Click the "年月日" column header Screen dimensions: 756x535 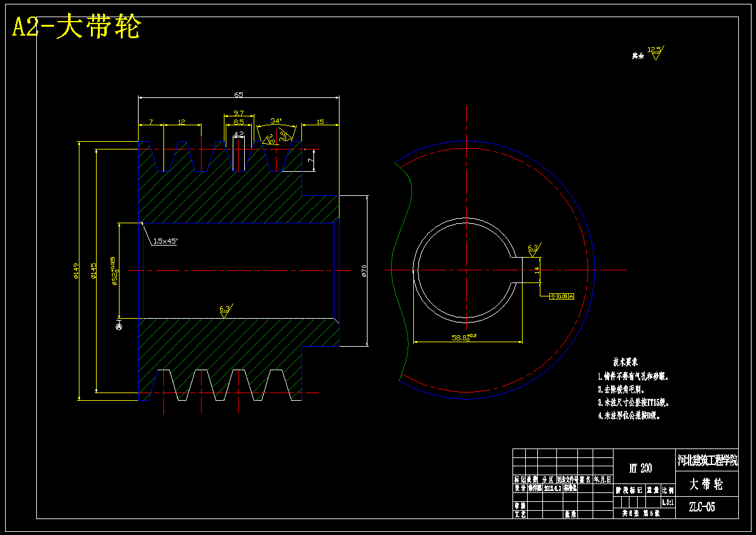tap(603, 480)
